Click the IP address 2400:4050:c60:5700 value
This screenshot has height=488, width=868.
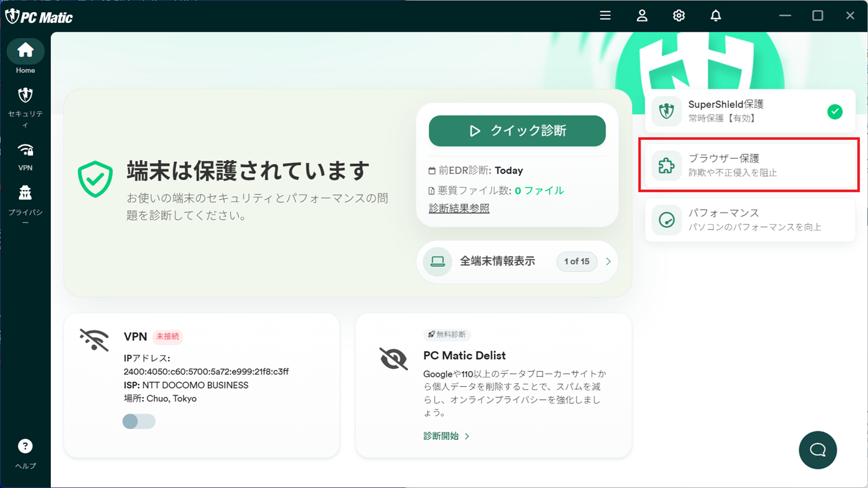pos(207,372)
